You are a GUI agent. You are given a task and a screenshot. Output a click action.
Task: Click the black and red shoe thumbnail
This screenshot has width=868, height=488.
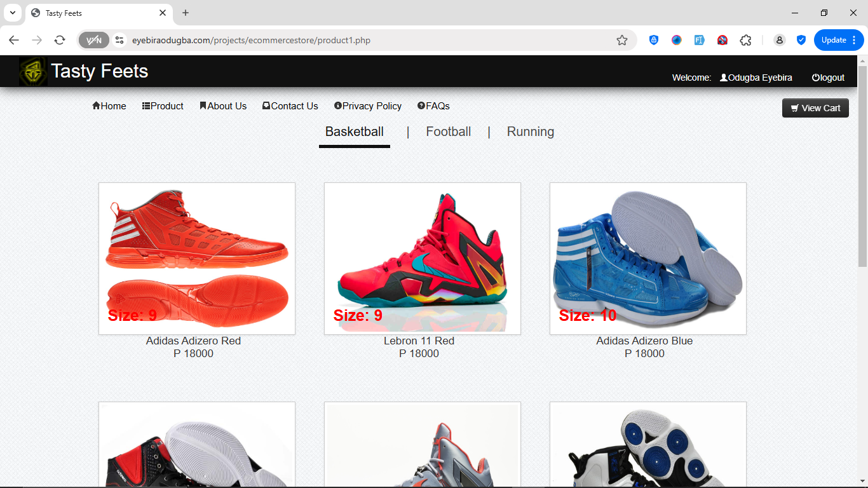[197, 444]
